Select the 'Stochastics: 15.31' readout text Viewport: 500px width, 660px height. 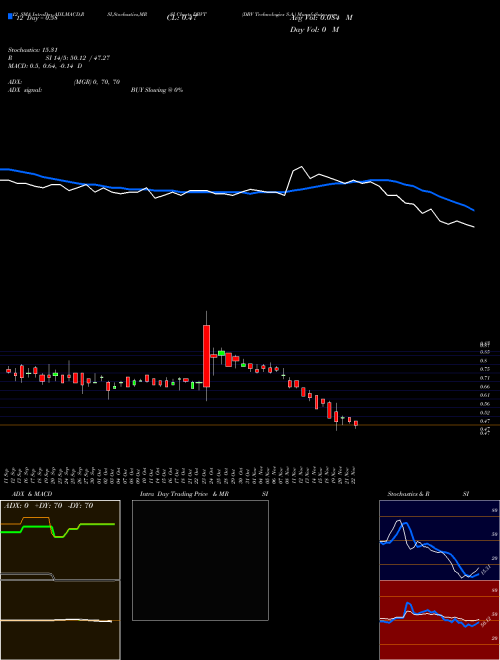pyautogui.click(x=33, y=50)
